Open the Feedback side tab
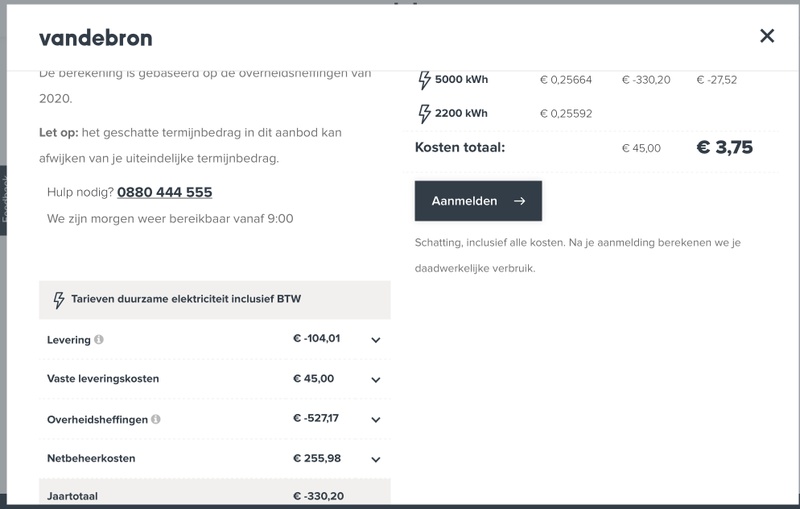This screenshot has height=509, width=800. tap(4, 200)
